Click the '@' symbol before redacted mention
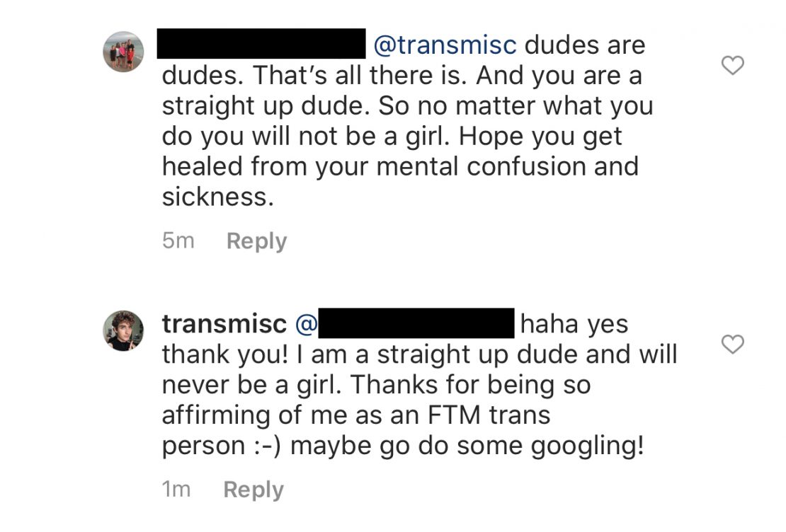Screen dimensions: 786x532 (307, 324)
